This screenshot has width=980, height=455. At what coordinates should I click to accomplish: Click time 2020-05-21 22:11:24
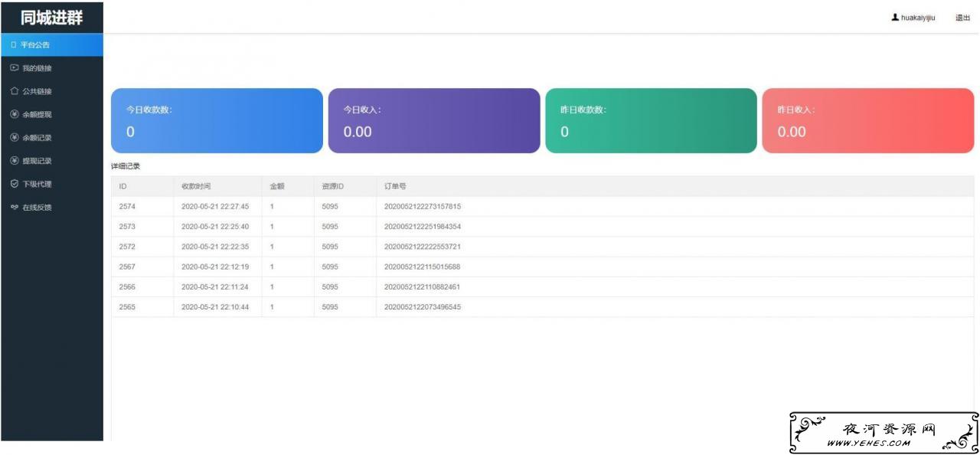215,286
